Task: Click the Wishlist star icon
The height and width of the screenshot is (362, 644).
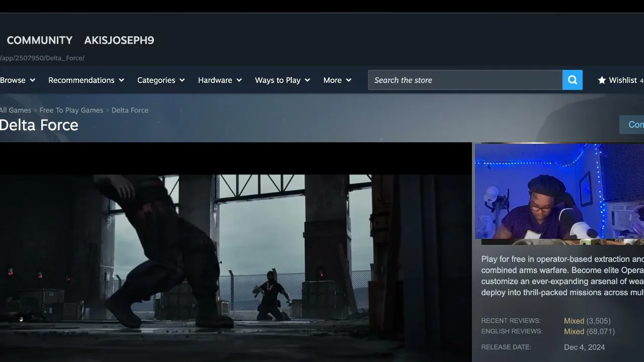Action: 602,80
